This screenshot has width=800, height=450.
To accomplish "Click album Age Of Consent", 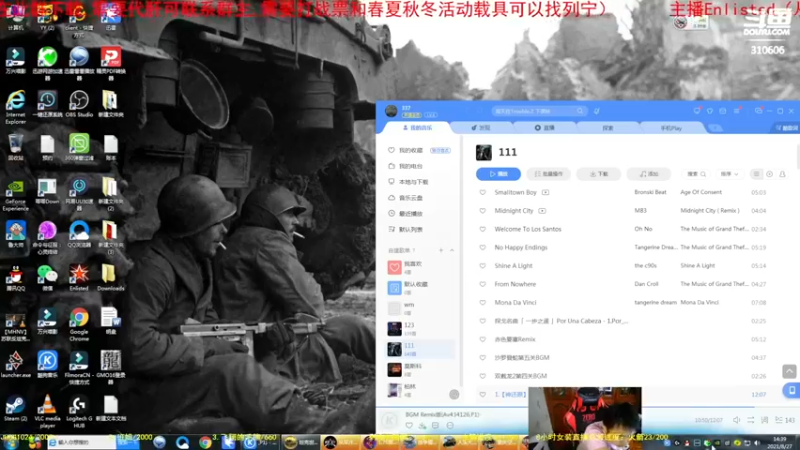I will (x=701, y=192).
